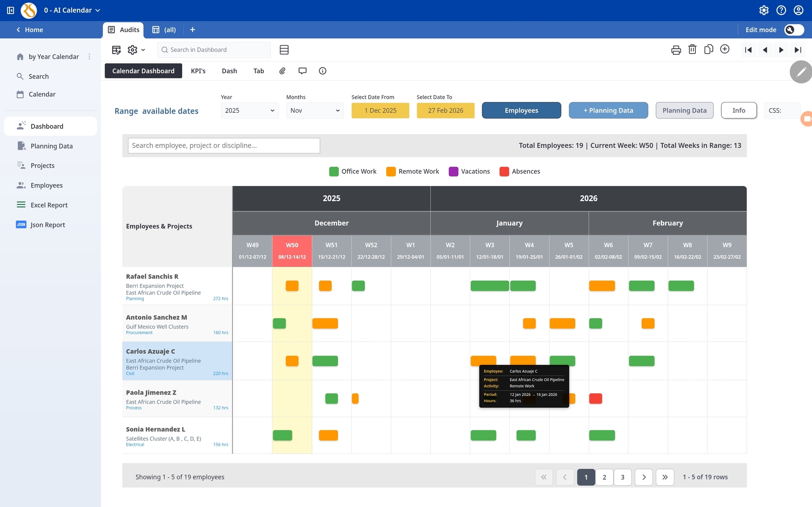Click the add new record plus icon
812x507 pixels.
click(x=725, y=50)
